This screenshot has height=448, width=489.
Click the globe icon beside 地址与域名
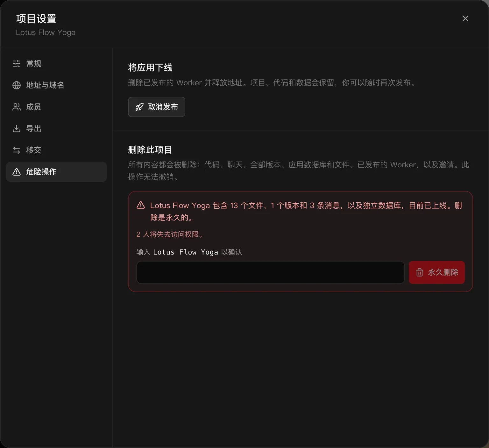(17, 85)
